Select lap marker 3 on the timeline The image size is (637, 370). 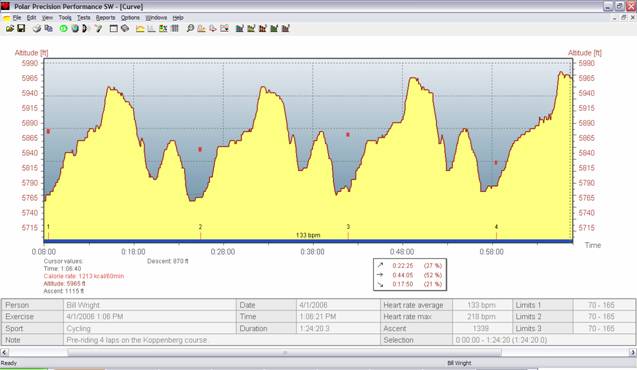(x=348, y=227)
